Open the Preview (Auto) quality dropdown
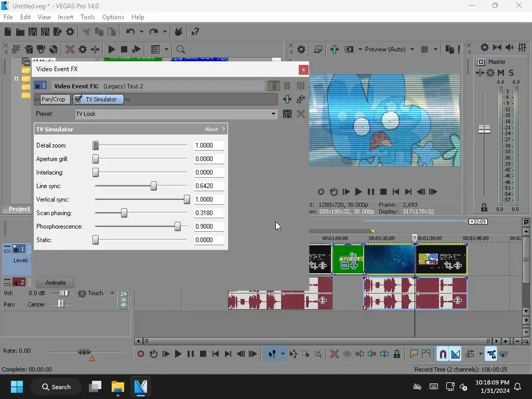This screenshot has height=399, width=532. [x=412, y=49]
